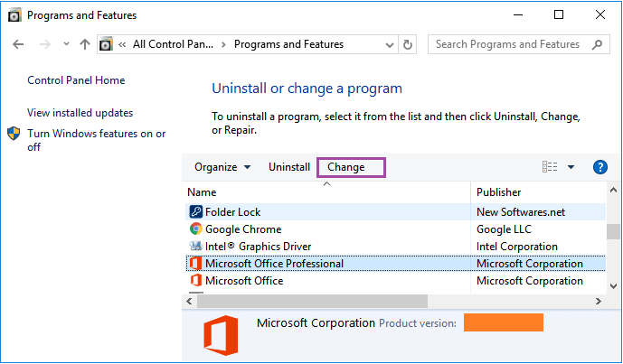The image size is (623, 364).
Task: Open the view options dropdown arrow
Action: (x=571, y=167)
